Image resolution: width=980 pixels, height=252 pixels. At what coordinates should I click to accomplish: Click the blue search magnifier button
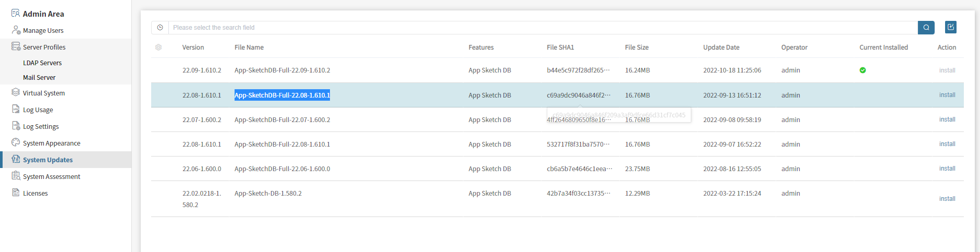tap(926, 28)
